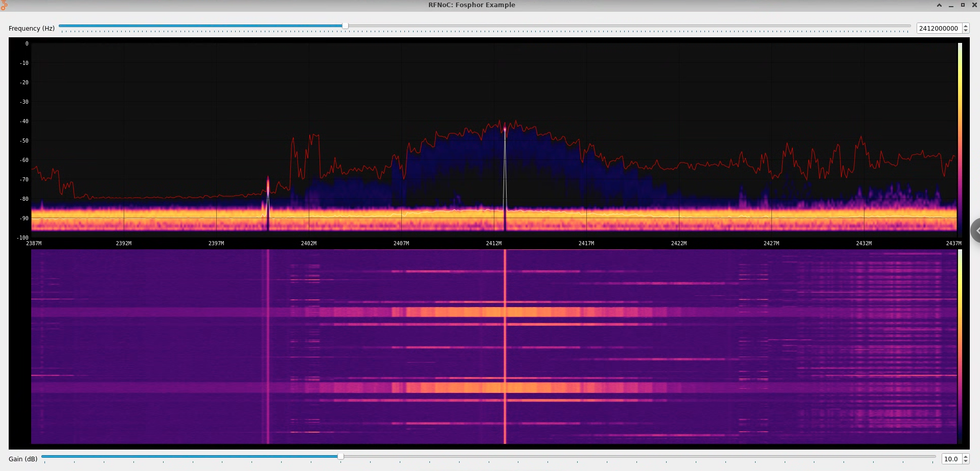Image resolution: width=980 pixels, height=471 pixels.
Task: Click the shade window up-arrow icon
Action: (939, 5)
